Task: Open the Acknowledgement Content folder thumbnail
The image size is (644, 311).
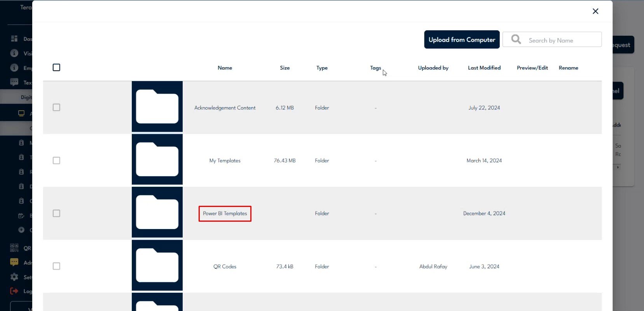Action: [157, 106]
